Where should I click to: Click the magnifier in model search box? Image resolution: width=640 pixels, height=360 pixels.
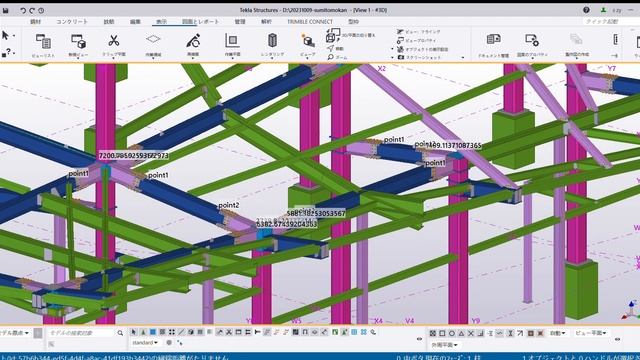[x=120, y=333]
